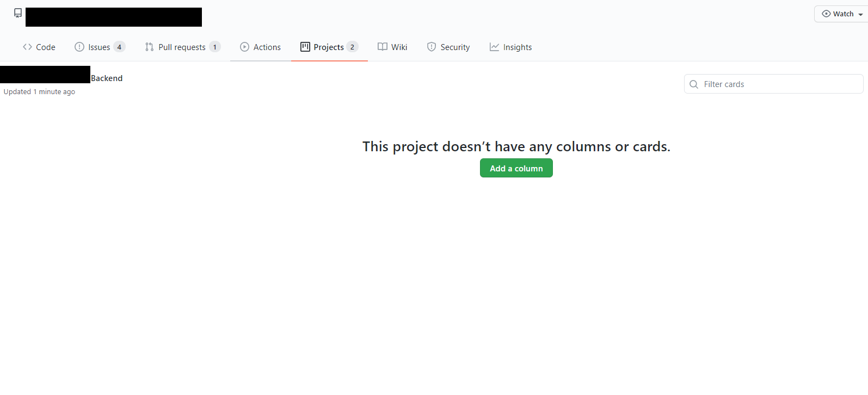Click the Issues circle icon
This screenshot has height=395, width=868.
(x=79, y=47)
